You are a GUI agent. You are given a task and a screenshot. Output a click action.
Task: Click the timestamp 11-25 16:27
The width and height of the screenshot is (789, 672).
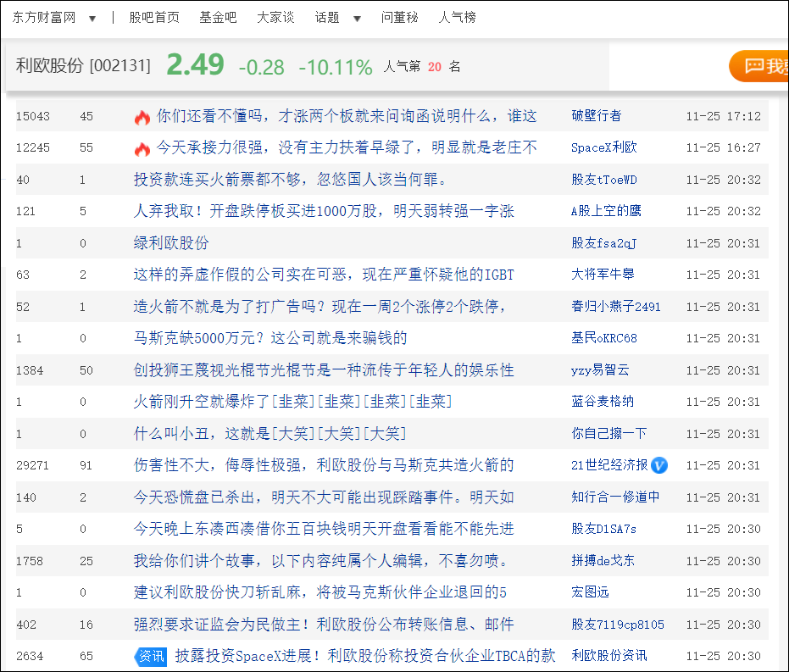tap(724, 147)
